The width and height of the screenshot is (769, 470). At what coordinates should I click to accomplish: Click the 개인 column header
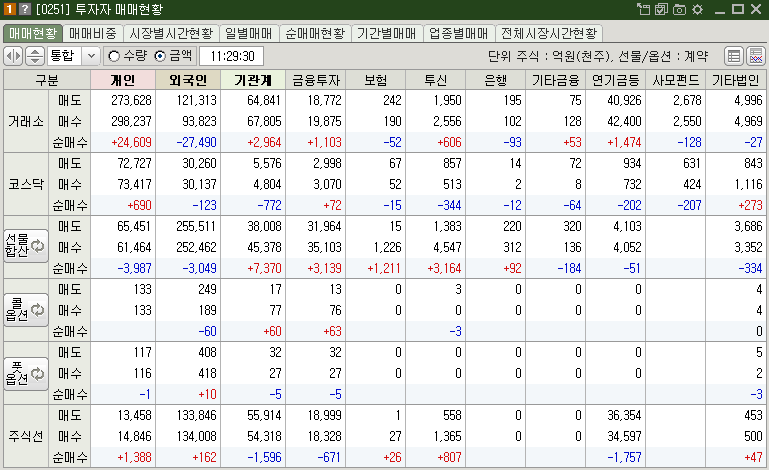[x=123, y=80]
